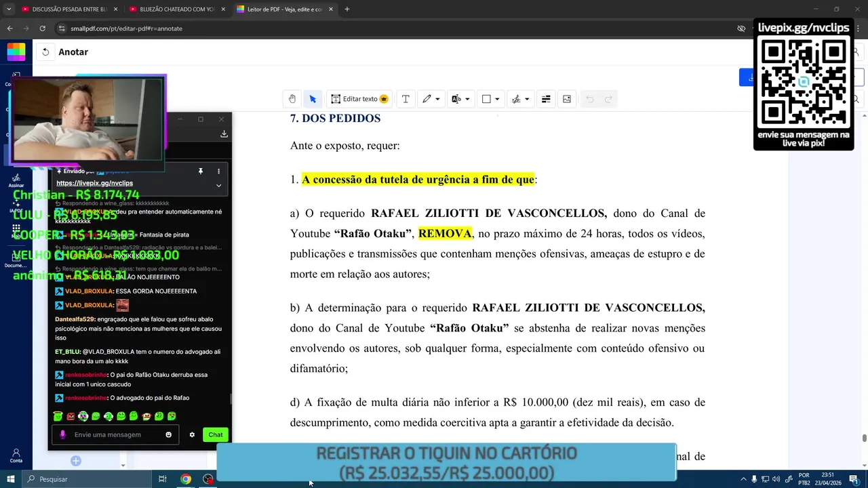Open the signature options dropdown arrow
Viewport: 868px width, 488px height.
527,99
